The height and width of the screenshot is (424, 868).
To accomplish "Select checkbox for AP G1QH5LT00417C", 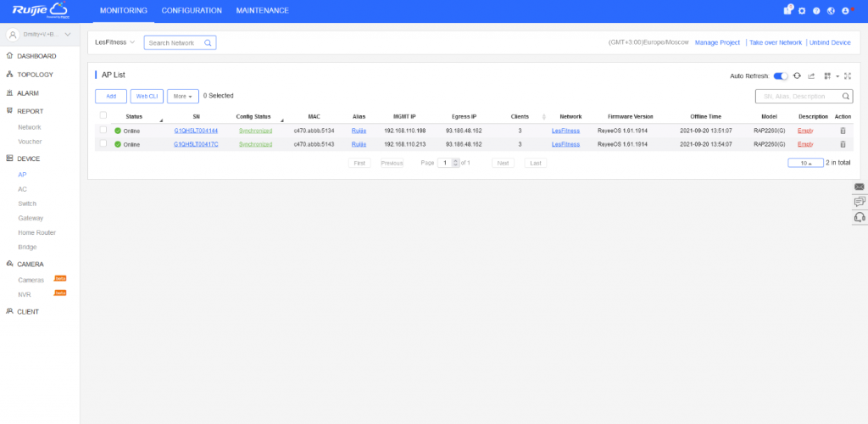I will click(x=103, y=144).
